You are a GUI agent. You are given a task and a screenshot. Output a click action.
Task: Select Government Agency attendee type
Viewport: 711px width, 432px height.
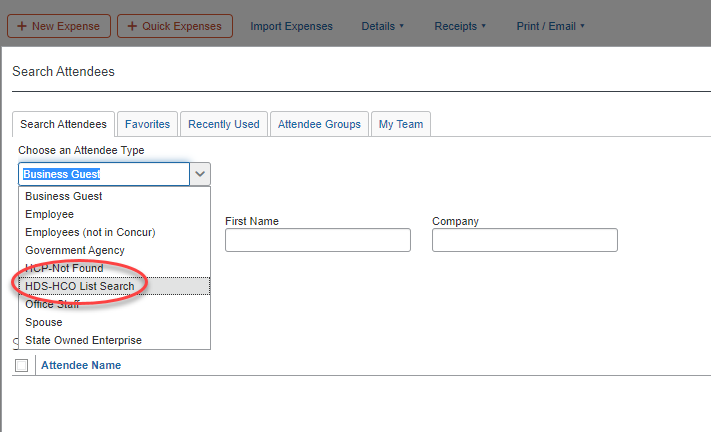click(75, 250)
